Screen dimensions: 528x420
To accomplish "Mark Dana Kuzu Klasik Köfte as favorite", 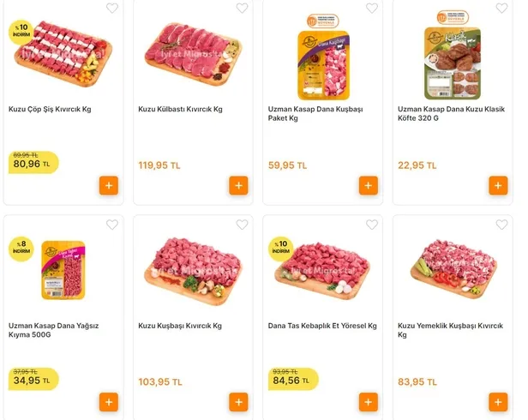I will (x=501, y=9).
